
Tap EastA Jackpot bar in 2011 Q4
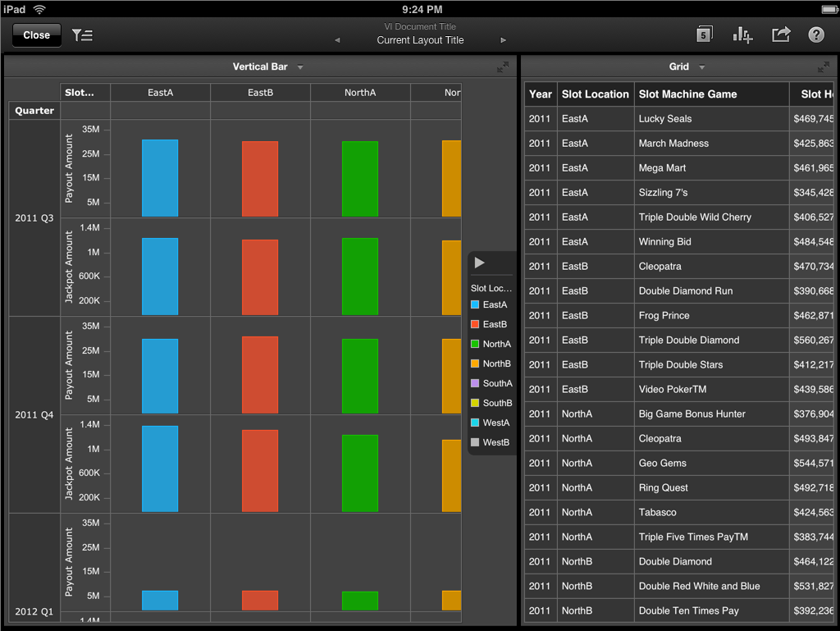point(160,469)
